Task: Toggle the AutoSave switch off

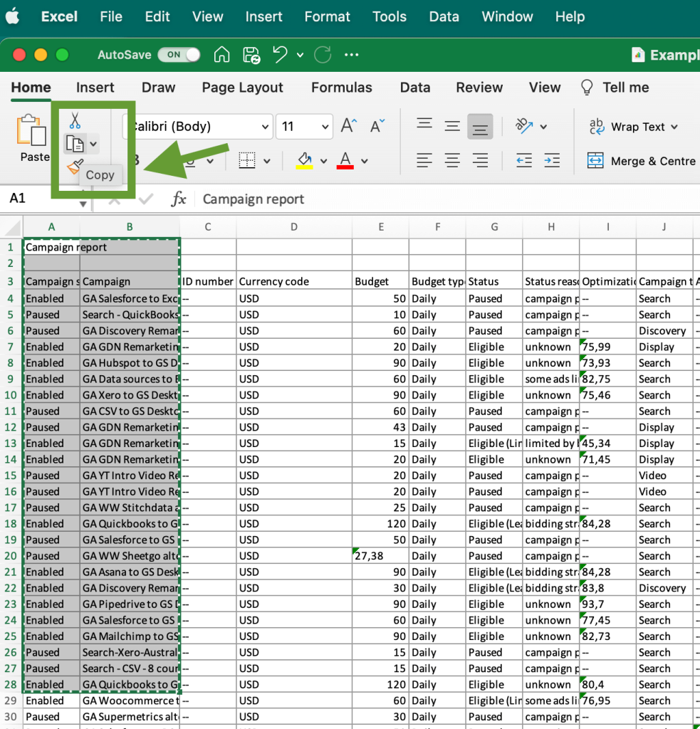Action: [x=179, y=54]
